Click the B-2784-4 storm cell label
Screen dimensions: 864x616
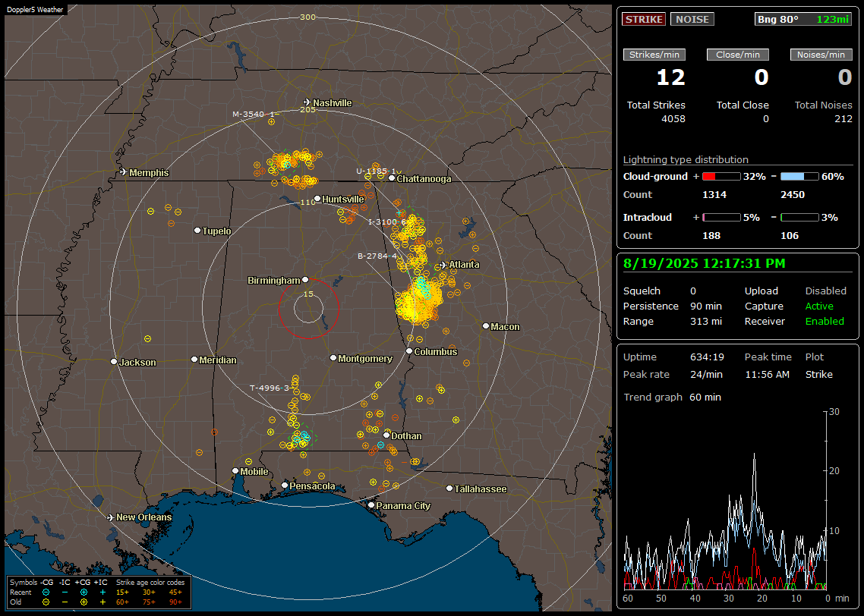377,256
